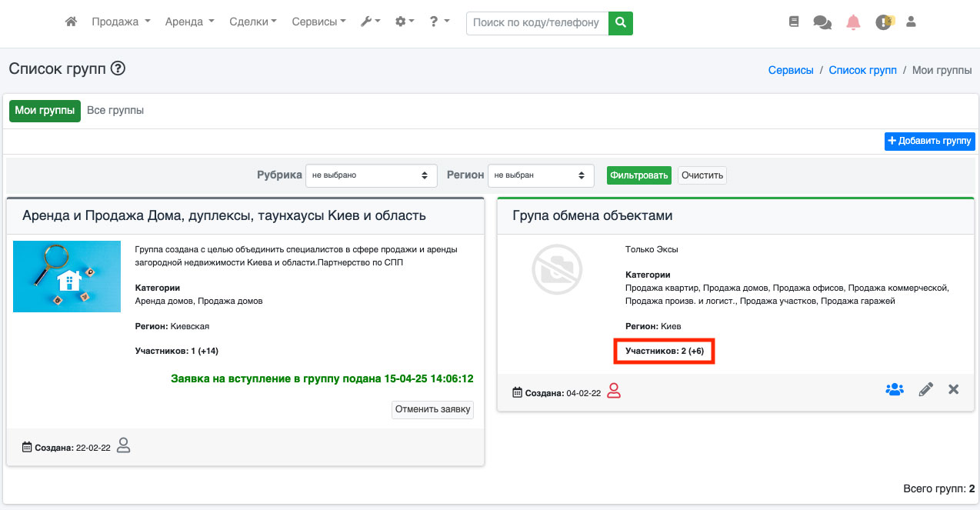
Task: Click help icon beside Список групп title
Action: point(118,68)
